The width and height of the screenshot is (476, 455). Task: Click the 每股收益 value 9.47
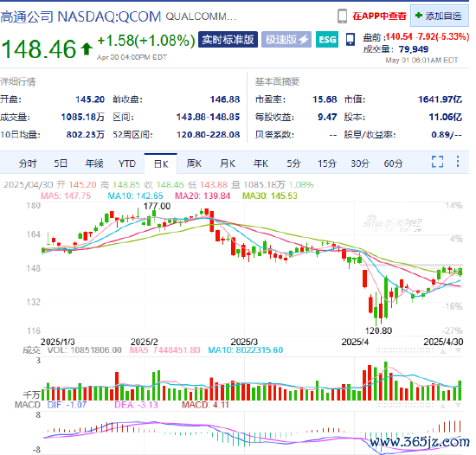327,117
